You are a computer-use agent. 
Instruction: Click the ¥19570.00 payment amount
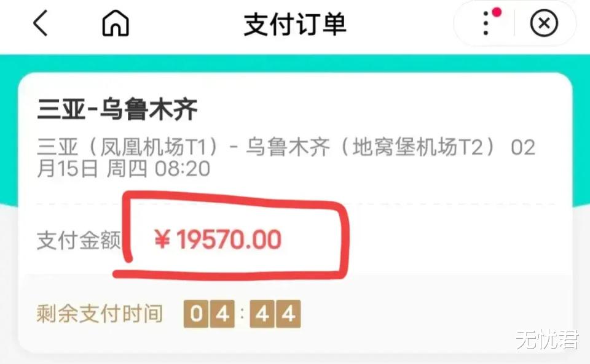click(x=218, y=239)
